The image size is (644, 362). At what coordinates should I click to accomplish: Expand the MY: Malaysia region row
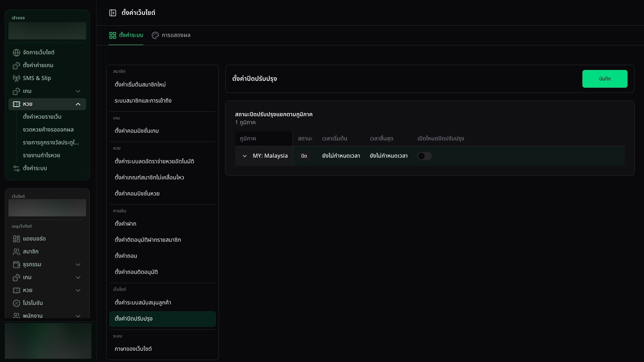point(245,156)
